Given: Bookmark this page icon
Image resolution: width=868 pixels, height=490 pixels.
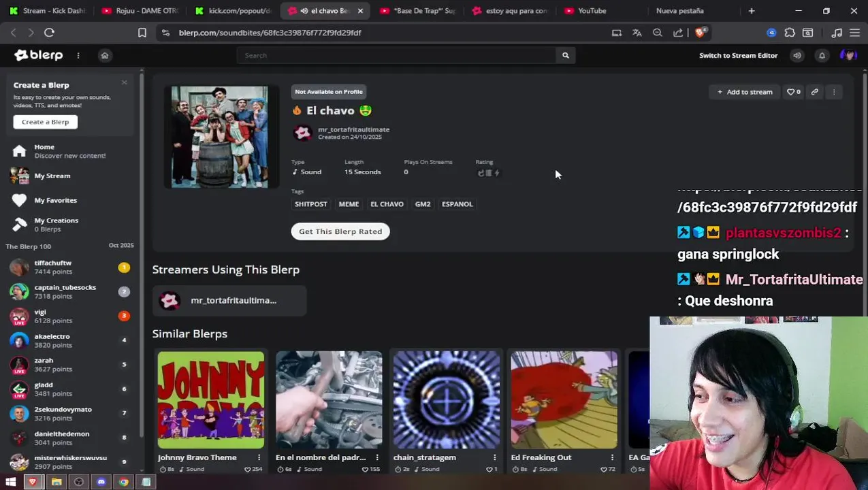Looking at the screenshot, I should (x=142, y=33).
